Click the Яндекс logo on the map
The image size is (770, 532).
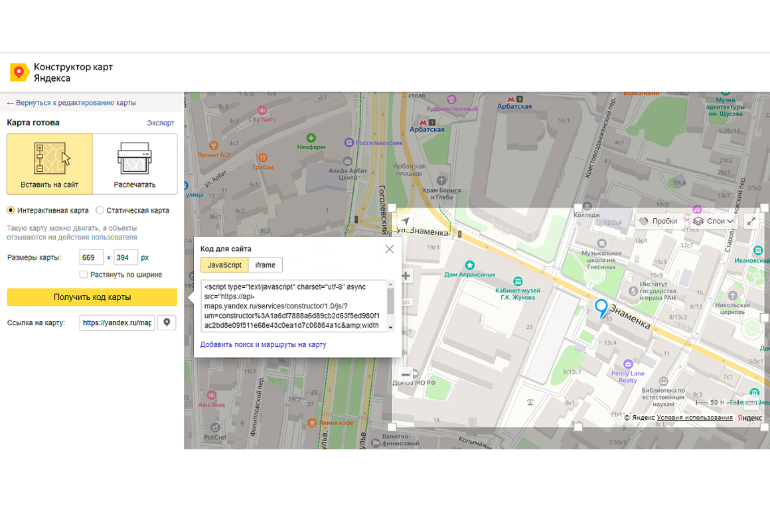pyautogui.click(x=750, y=418)
